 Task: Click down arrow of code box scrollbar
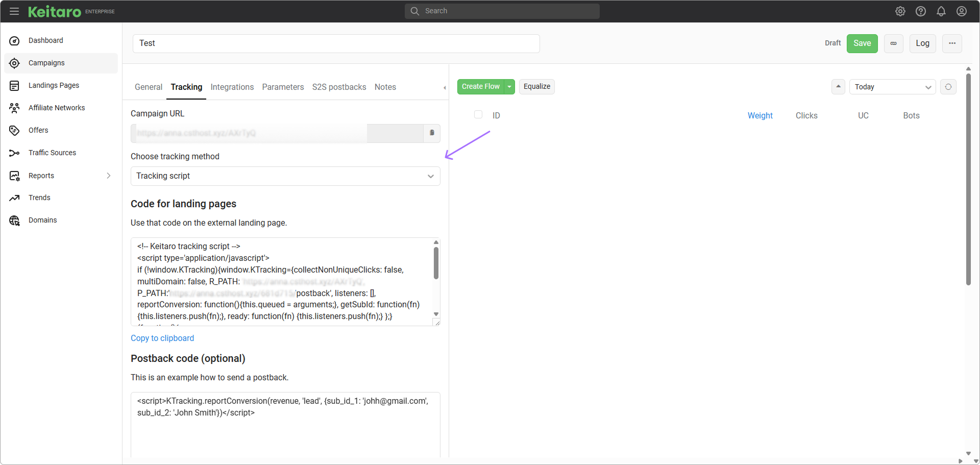click(436, 314)
